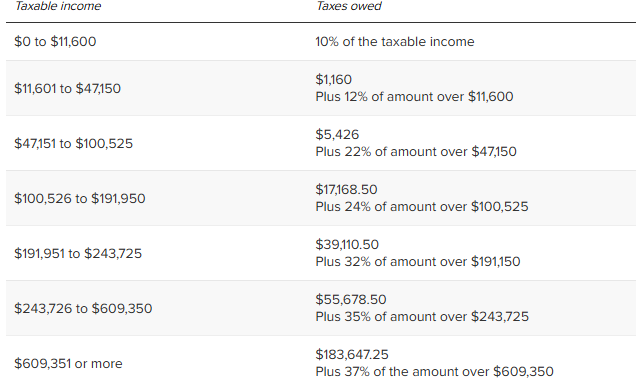Click 'Plus 32% of amount over $191,150'

coord(418,262)
